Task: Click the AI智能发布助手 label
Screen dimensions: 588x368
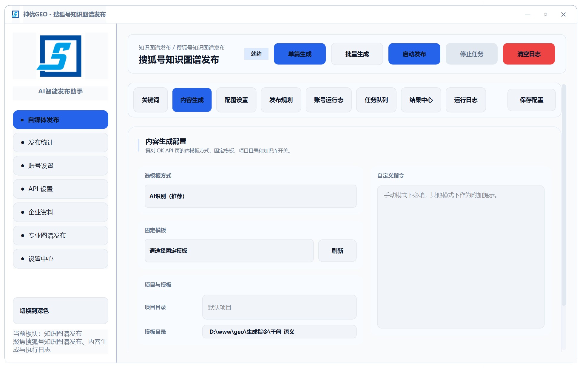Action: click(x=61, y=91)
